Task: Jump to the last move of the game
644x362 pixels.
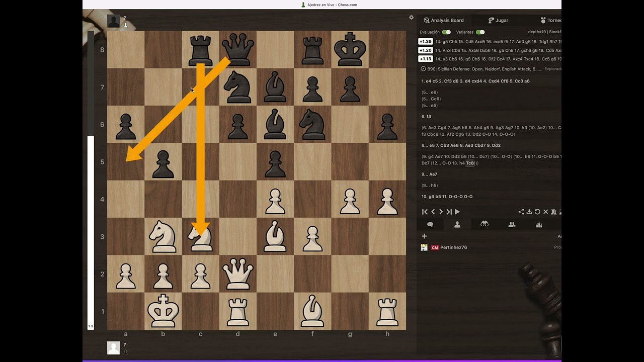Action: coord(449,212)
